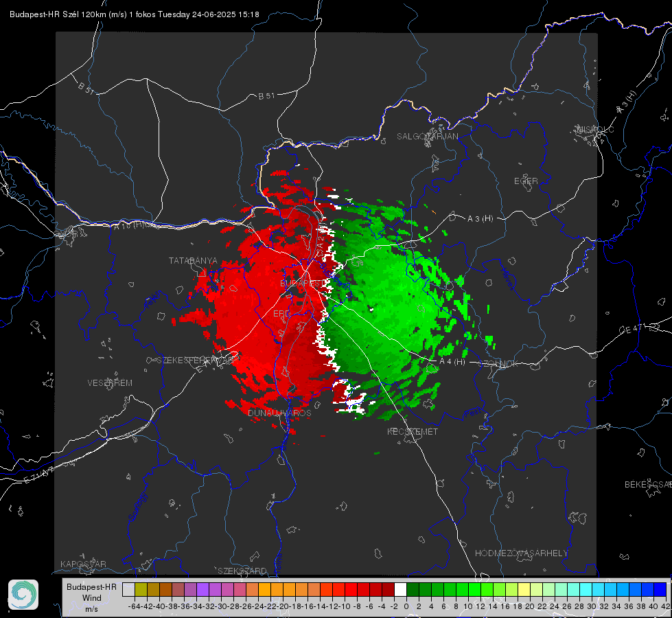Select the SALGÓTARJÁN city label
This screenshot has height=618, width=672.
[x=427, y=137]
